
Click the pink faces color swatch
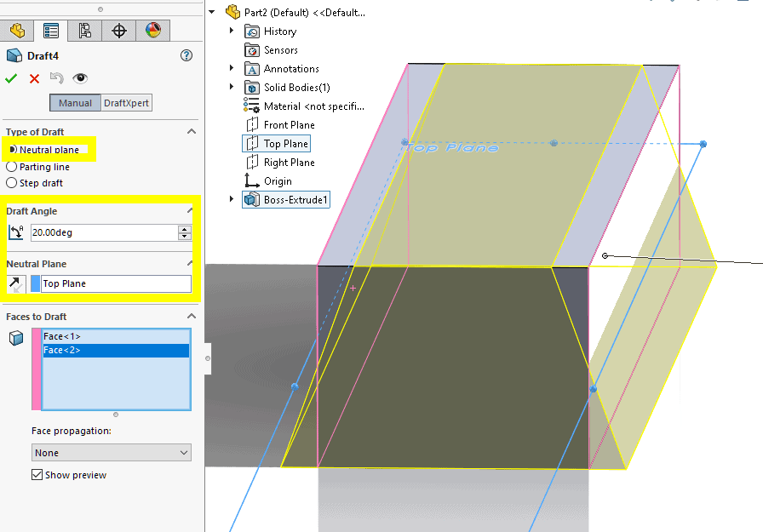36,369
